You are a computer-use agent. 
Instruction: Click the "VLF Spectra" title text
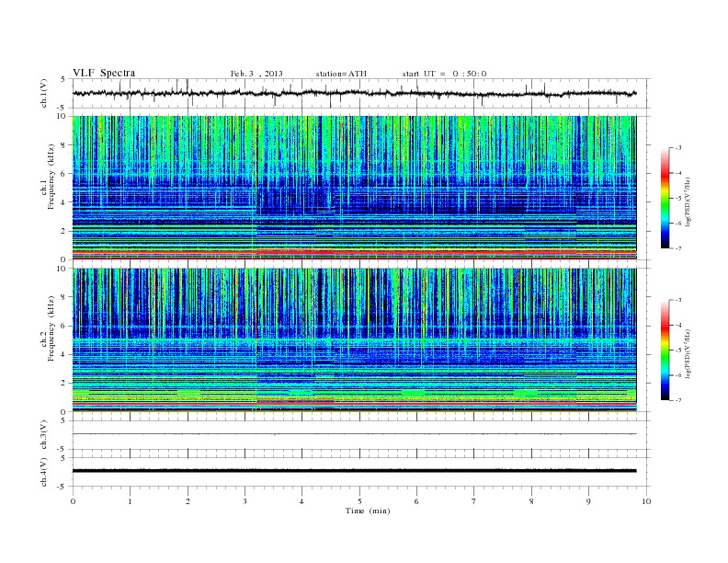pos(104,73)
